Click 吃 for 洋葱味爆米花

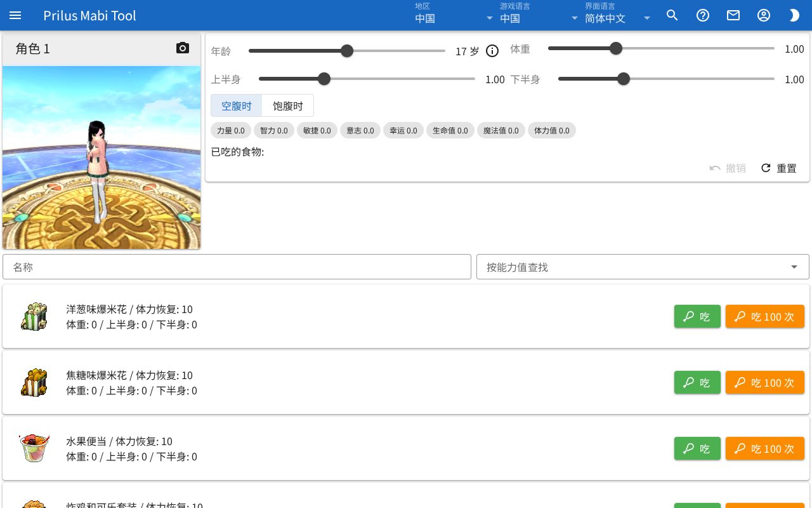pyautogui.click(x=697, y=316)
